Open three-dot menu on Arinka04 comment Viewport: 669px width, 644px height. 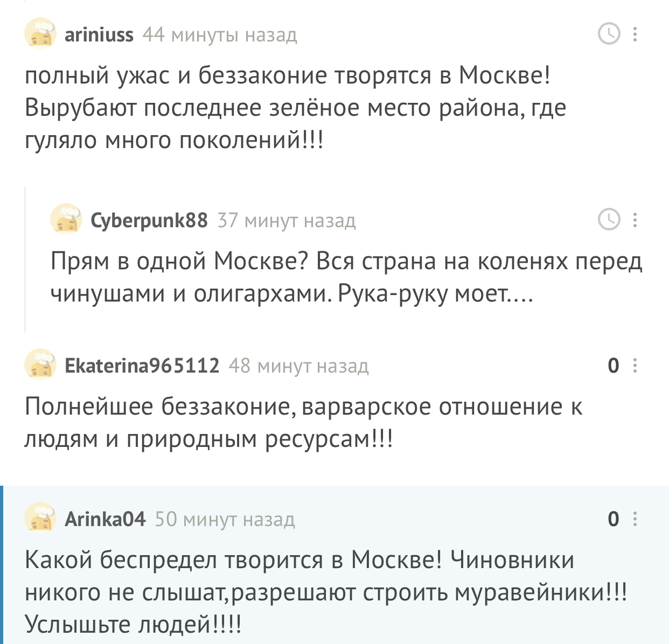(636, 519)
